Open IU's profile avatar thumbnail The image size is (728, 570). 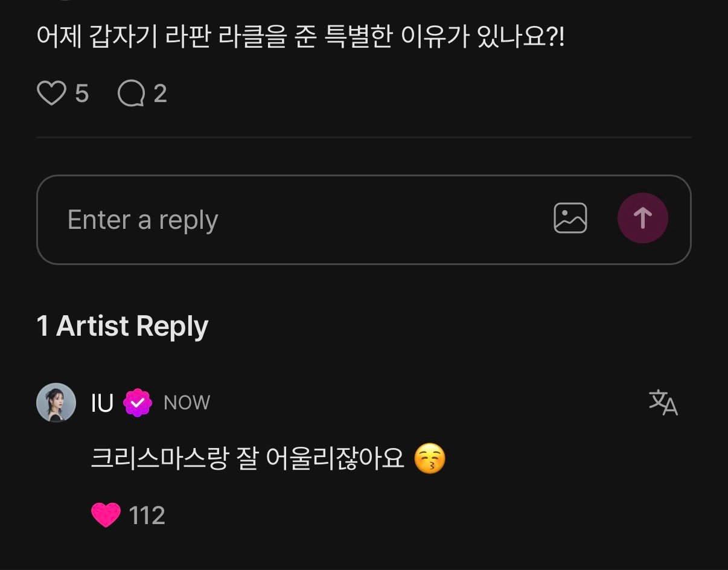[x=56, y=403]
